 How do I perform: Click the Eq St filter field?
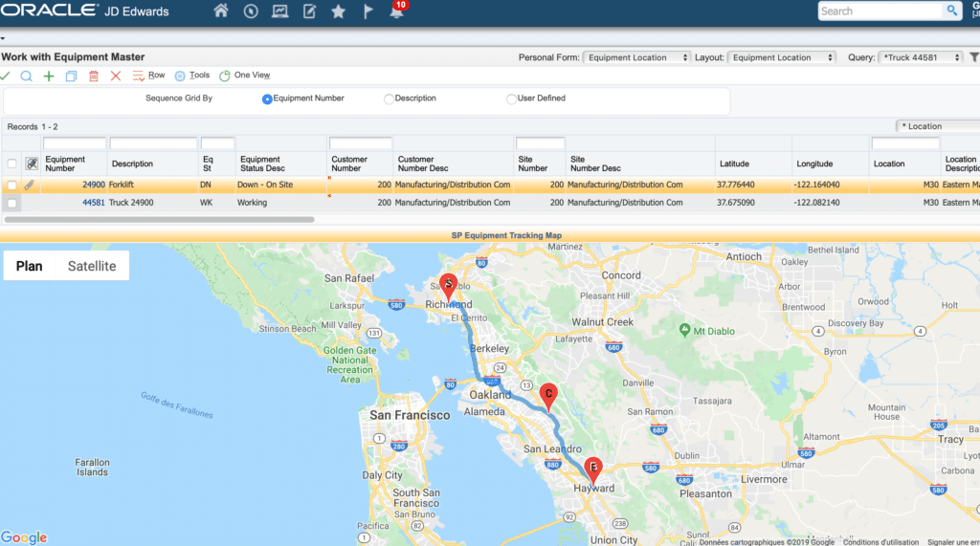click(x=217, y=143)
